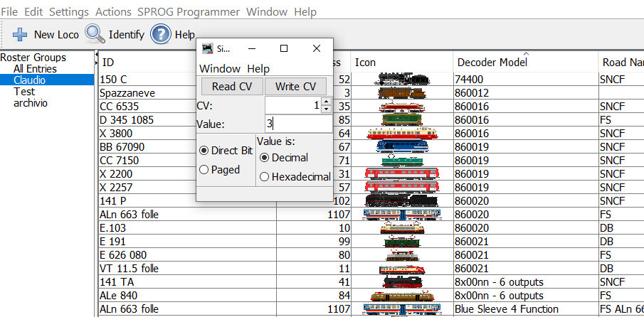
Task: Click the ALe 840 train icon
Action: click(x=401, y=296)
